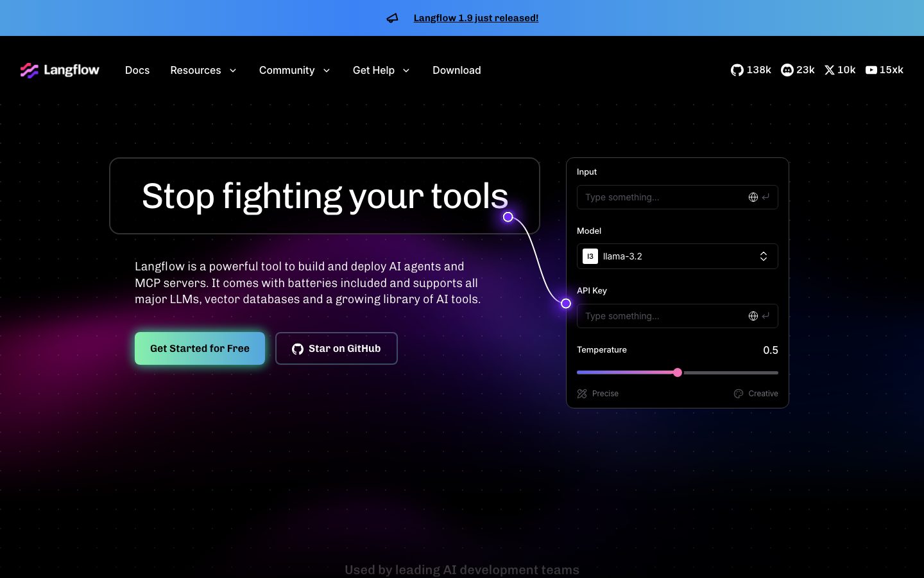Open the llama-3.2 model selector

coord(677,256)
